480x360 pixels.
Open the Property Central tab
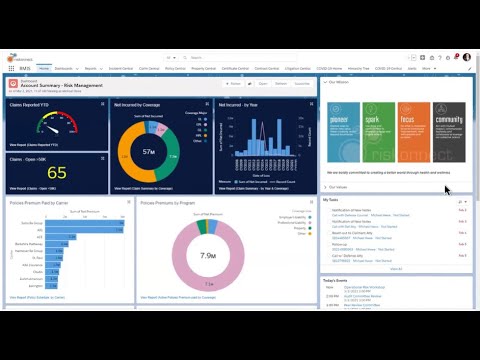pos(203,68)
